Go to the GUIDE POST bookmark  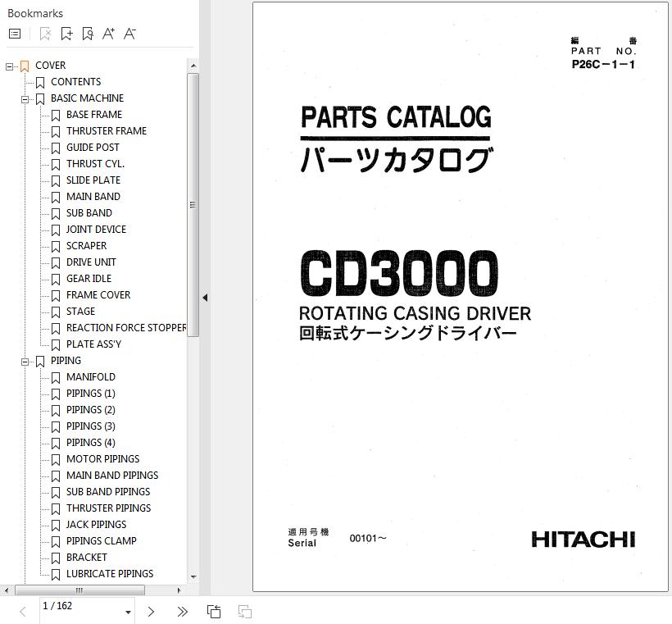pyautogui.click(x=93, y=148)
